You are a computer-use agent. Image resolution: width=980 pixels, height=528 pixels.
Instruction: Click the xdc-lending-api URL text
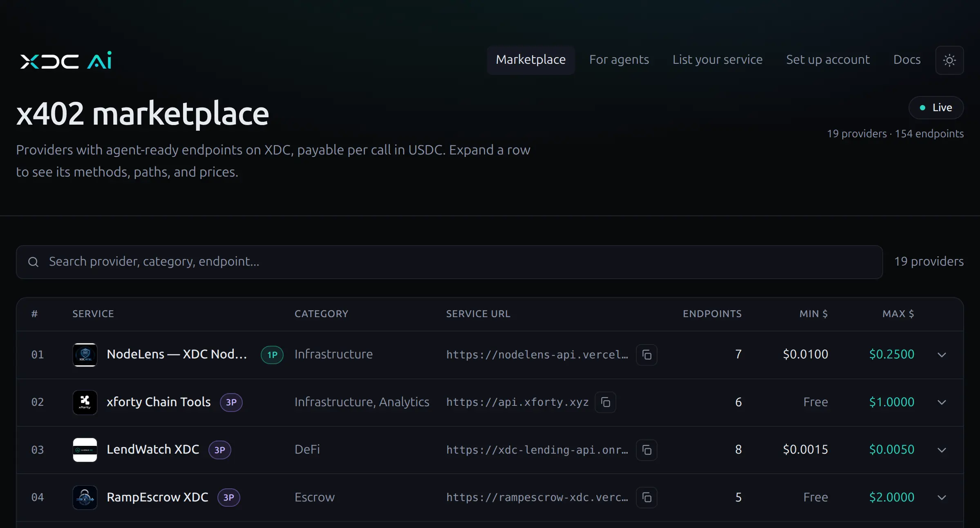[537, 450]
